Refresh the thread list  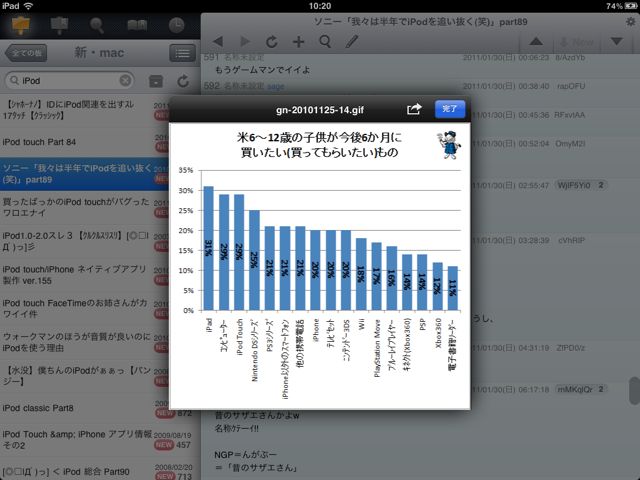(x=183, y=81)
